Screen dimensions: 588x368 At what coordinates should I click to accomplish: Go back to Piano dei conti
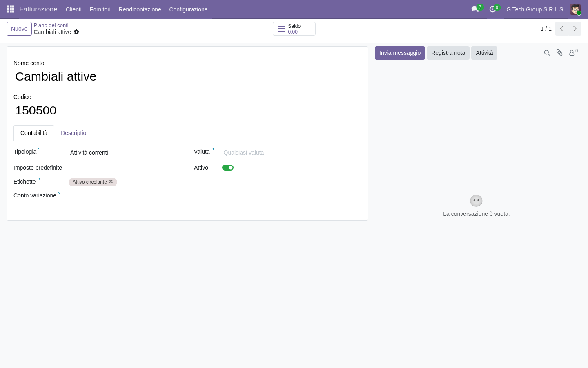point(51,25)
